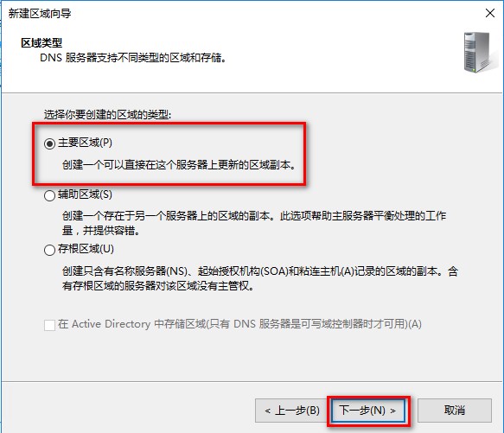Screen dimensions: 504x433
Task: Click the 主要区域(P) label text
Action: 86,143
